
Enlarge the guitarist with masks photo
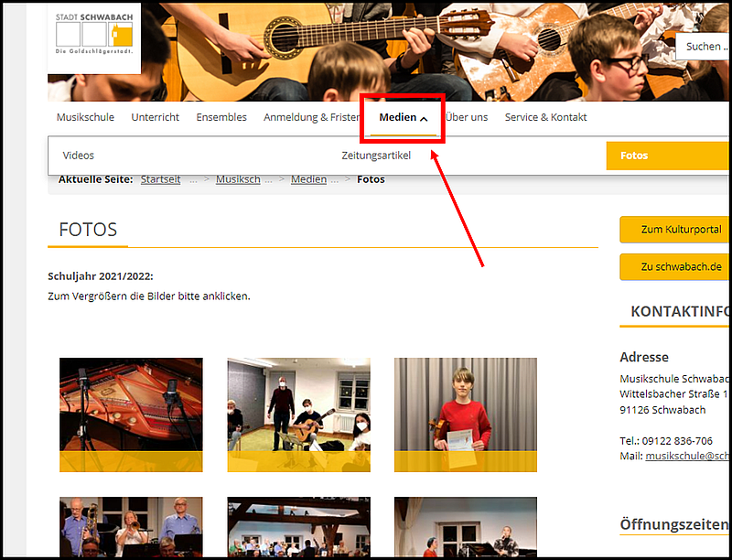[x=298, y=414]
